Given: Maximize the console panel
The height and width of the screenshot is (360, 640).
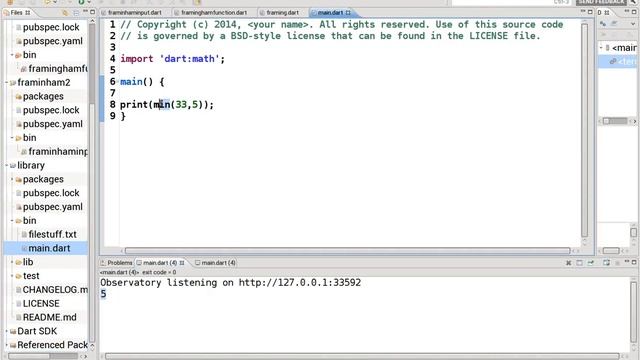Looking at the screenshot, I should pos(634,262).
